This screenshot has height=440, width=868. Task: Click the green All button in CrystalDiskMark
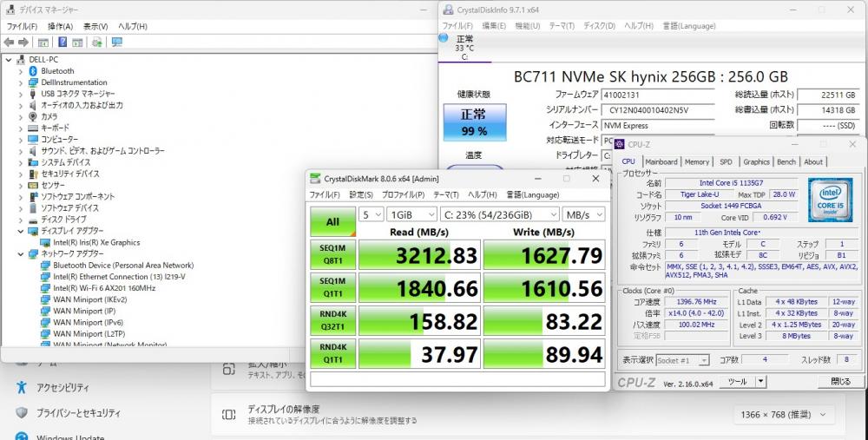(x=332, y=221)
